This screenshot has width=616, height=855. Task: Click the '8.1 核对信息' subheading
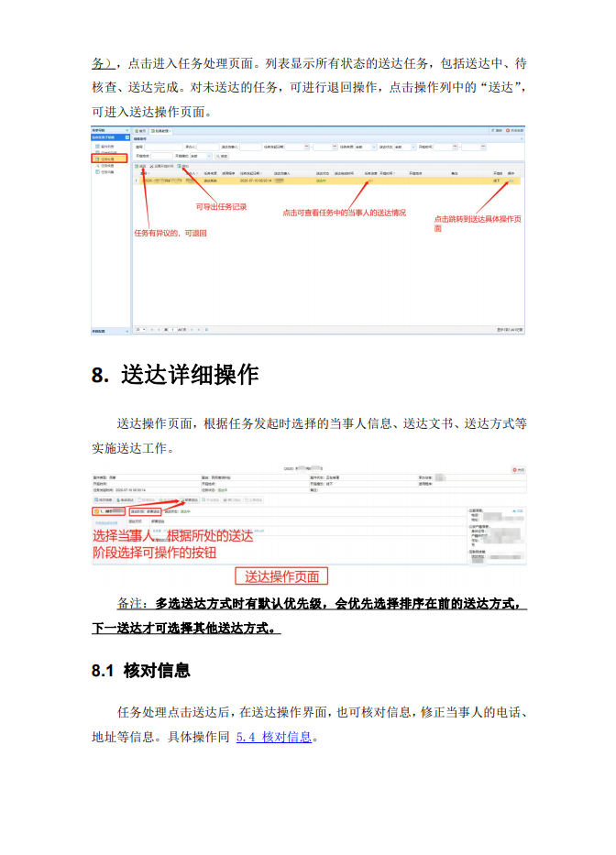point(141,670)
